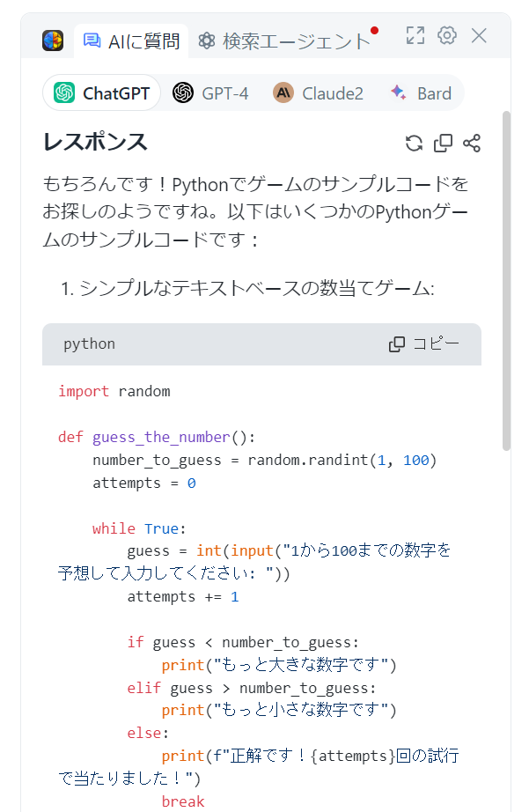Viewport: 529px width, 812px height.
Task: Switch to the 検索エージェント tab
Action: [x=284, y=41]
